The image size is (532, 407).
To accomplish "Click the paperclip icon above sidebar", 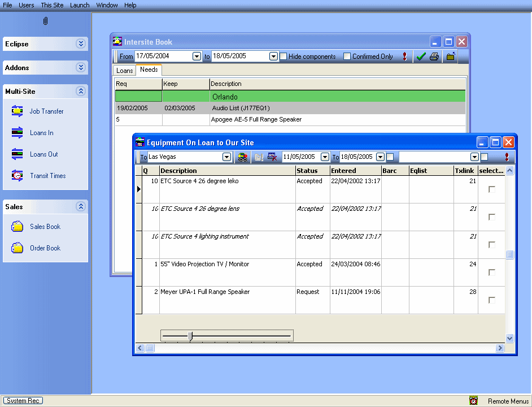I will pos(46,21).
